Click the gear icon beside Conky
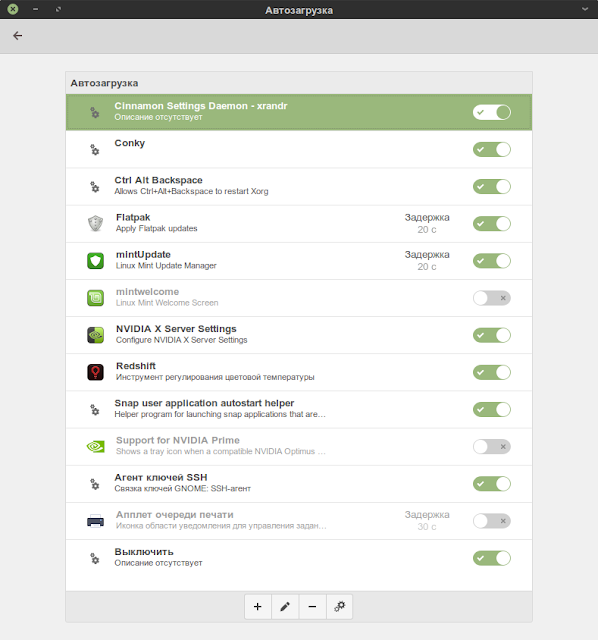This screenshot has height=640, width=598. click(x=95, y=149)
